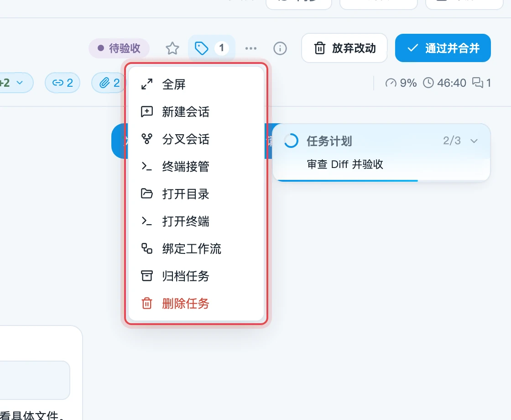The width and height of the screenshot is (511, 420).
Task: Click the 通过并合并 approve and merge button
Action: [x=443, y=48]
